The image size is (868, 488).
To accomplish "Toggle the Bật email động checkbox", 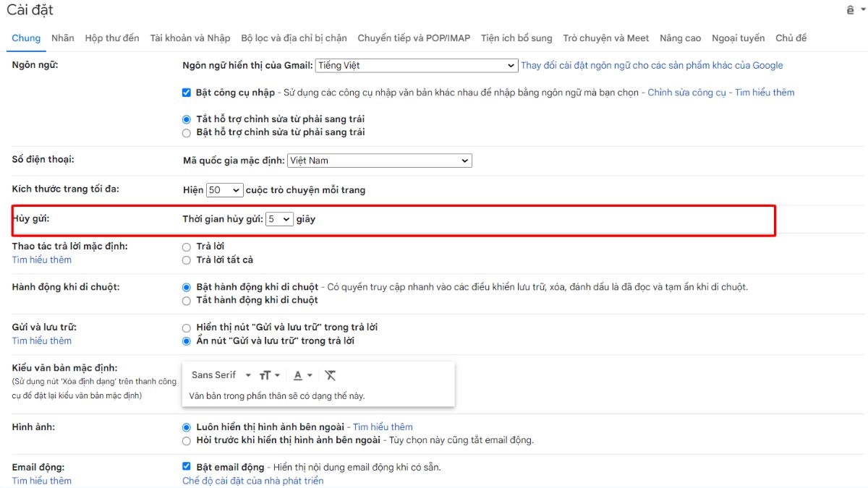I will (x=187, y=467).
